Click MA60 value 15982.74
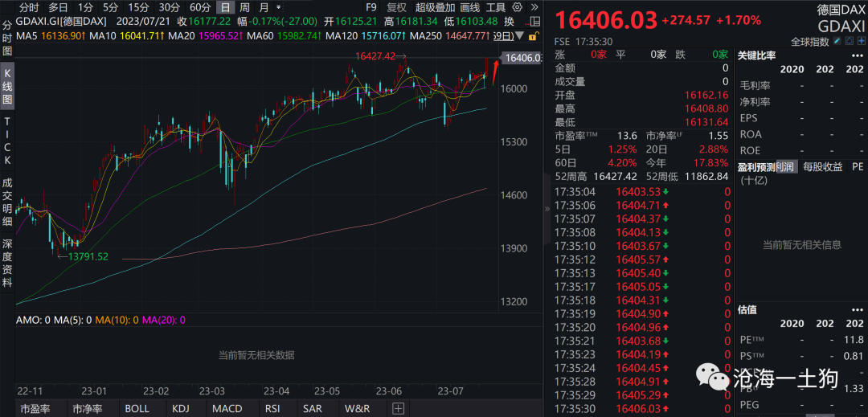 click(300, 36)
